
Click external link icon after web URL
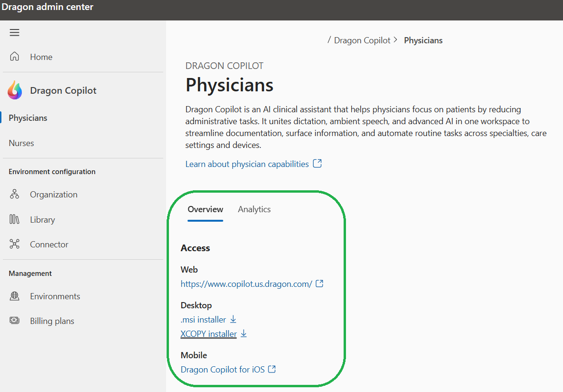(320, 284)
